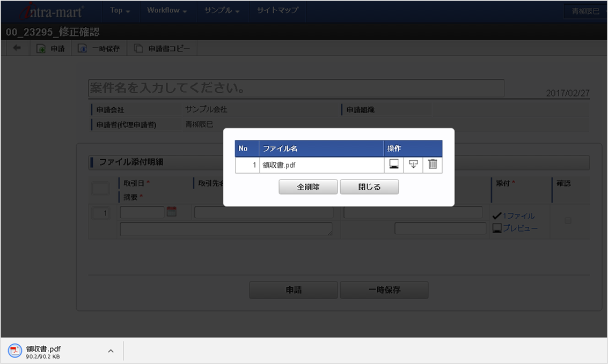Delete 領収書.pdf using the trash icon

coord(433,165)
